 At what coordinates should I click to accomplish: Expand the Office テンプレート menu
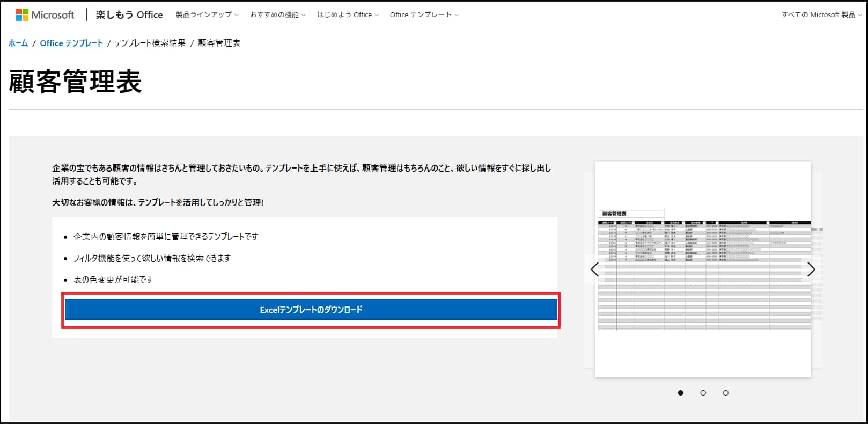(x=424, y=15)
